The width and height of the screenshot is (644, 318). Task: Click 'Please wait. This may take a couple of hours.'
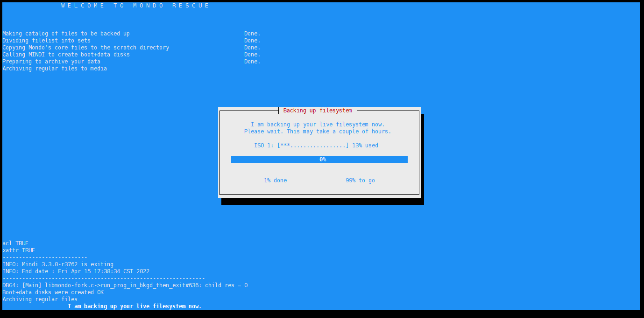[x=318, y=131]
